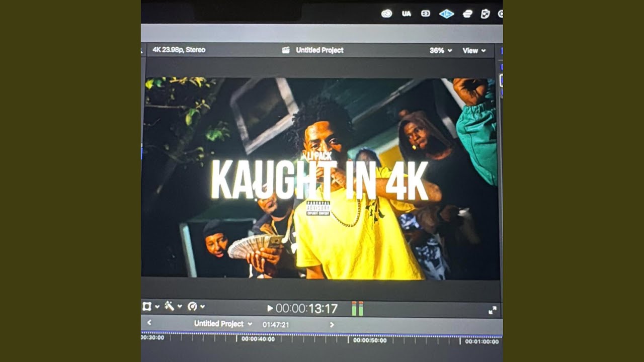Click the stacked bars menu bar icon

[467, 14]
